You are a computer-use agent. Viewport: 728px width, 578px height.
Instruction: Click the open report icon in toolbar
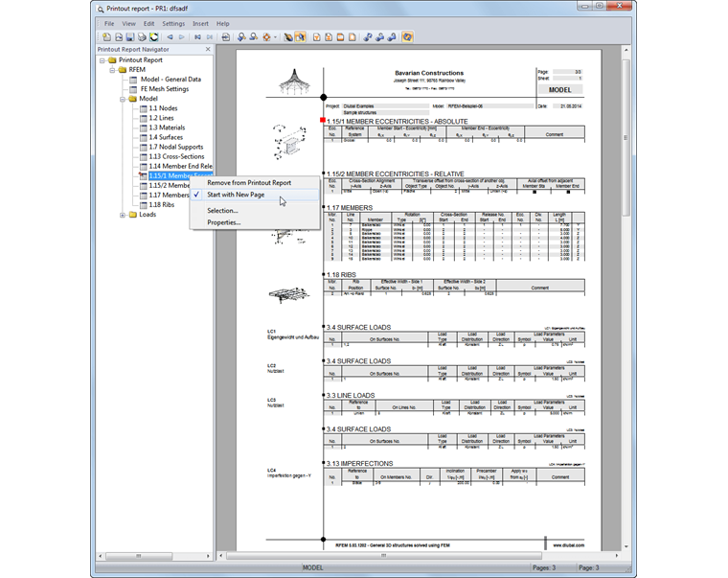point(119,37)
